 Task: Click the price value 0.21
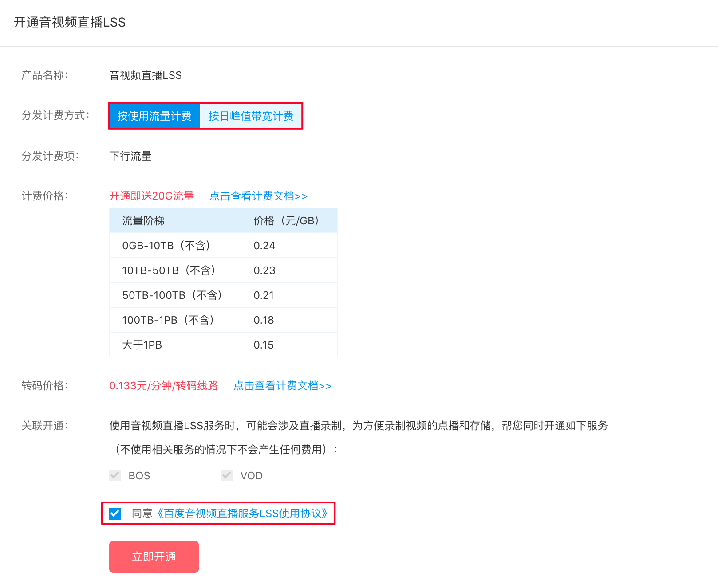tap(264, 295)
